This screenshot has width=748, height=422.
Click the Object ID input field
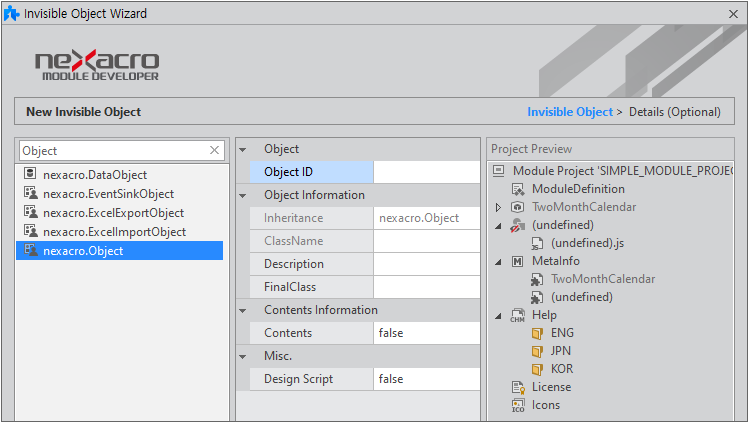tap(425, 172)
